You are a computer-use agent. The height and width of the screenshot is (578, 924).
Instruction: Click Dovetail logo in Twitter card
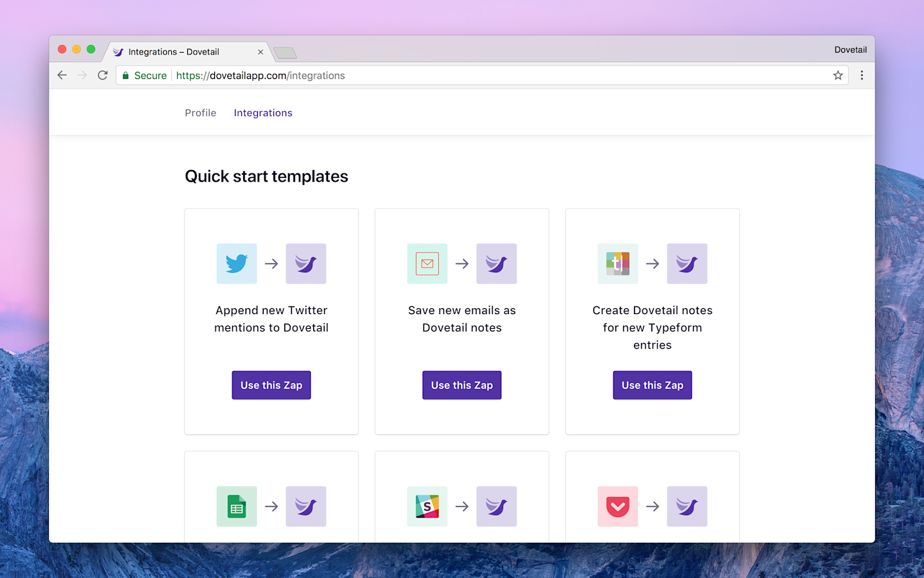[x=306, y=263]
